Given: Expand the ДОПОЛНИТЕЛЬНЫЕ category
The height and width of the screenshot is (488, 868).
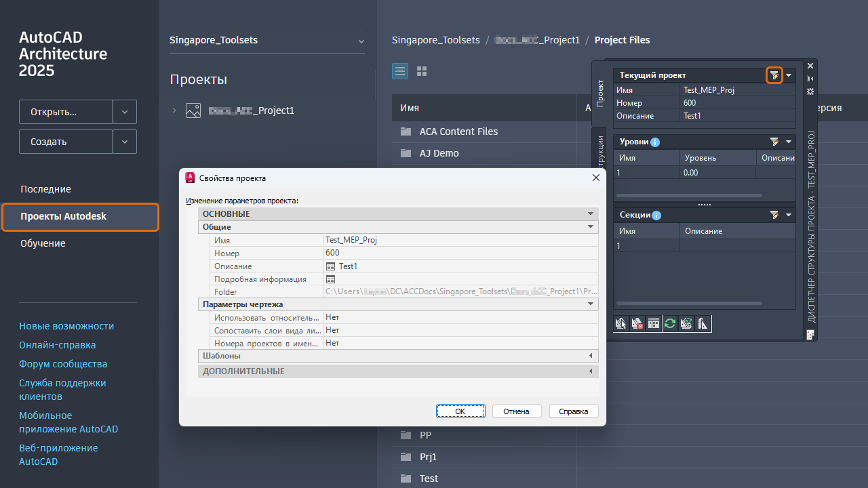Looking at the screenshot, I should pyautogui.click(x=591, y=371).
